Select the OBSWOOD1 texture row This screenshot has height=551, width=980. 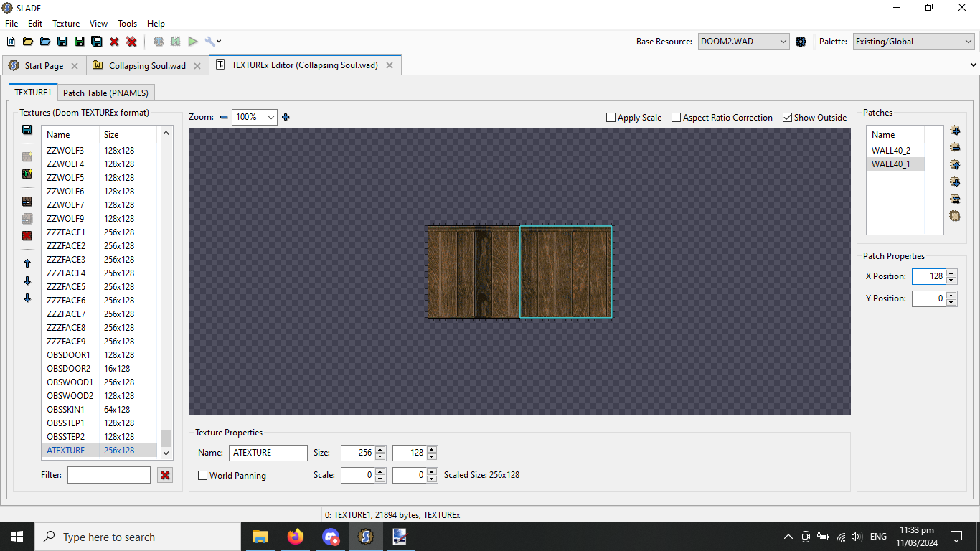[99, 382]
